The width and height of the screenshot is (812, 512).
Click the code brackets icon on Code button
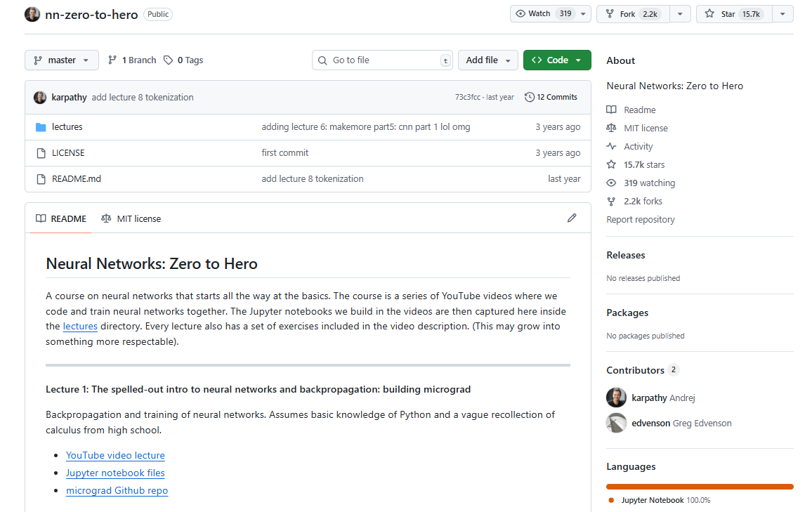tap(537, 60)
